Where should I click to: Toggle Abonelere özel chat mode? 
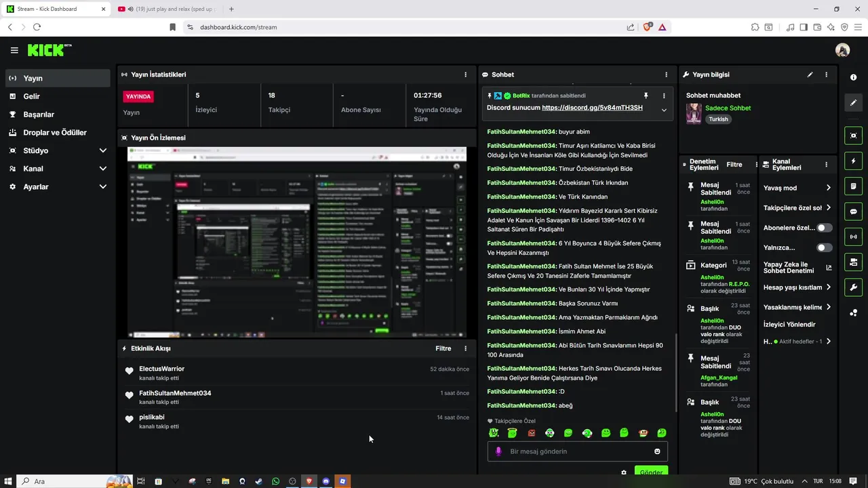(824, 228)
